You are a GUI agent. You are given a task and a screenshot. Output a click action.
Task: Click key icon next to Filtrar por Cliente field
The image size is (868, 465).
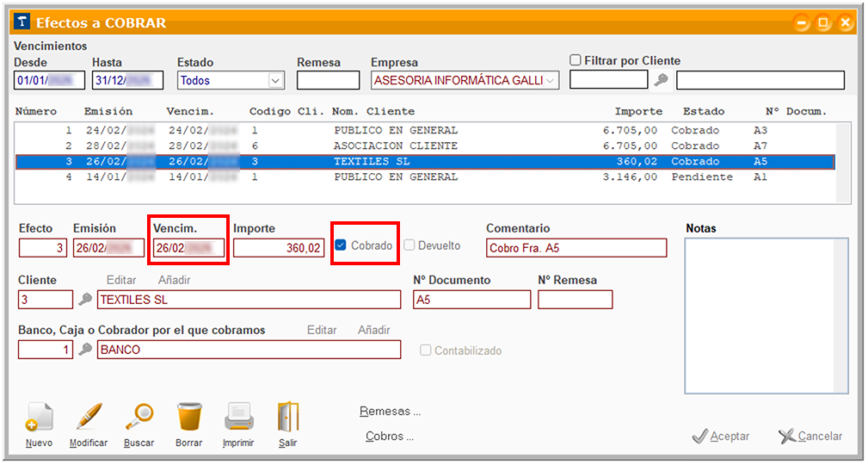tap(661, 80)
